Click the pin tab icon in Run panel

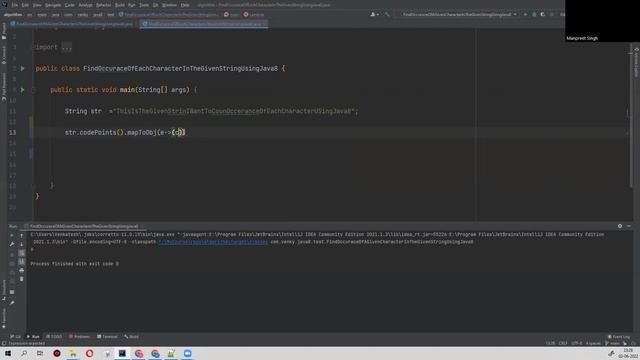point(12,303)
